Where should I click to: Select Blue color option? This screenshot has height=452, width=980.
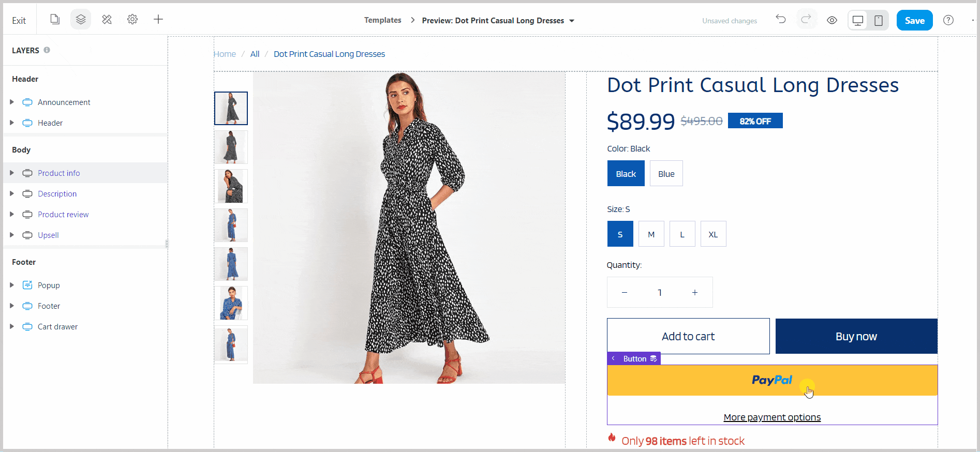666,174
